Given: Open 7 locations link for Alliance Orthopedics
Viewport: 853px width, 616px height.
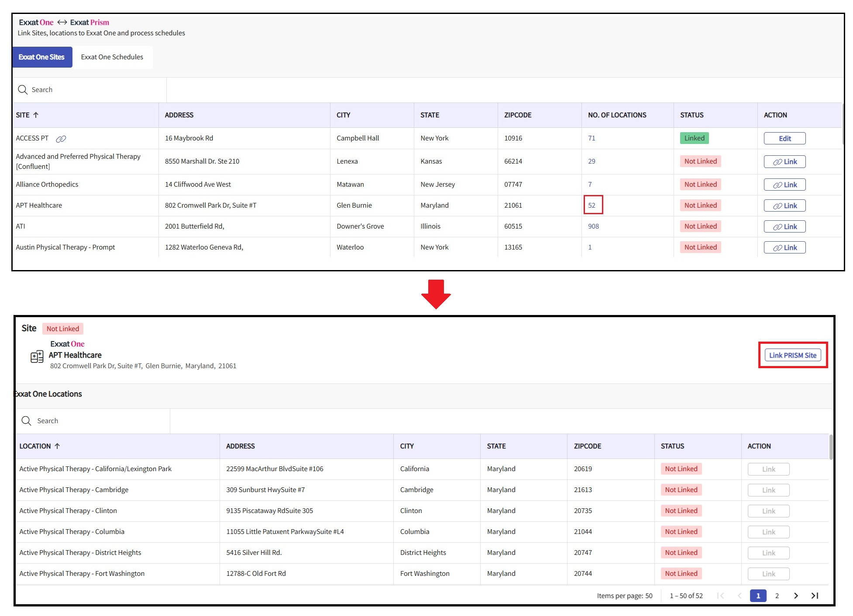Looking at the screenshot, I should pyautogui.click(x=590, y=185).
